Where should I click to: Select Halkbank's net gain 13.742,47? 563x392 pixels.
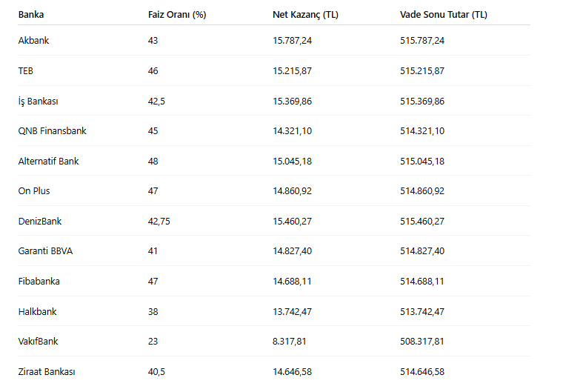coord(292,311)
